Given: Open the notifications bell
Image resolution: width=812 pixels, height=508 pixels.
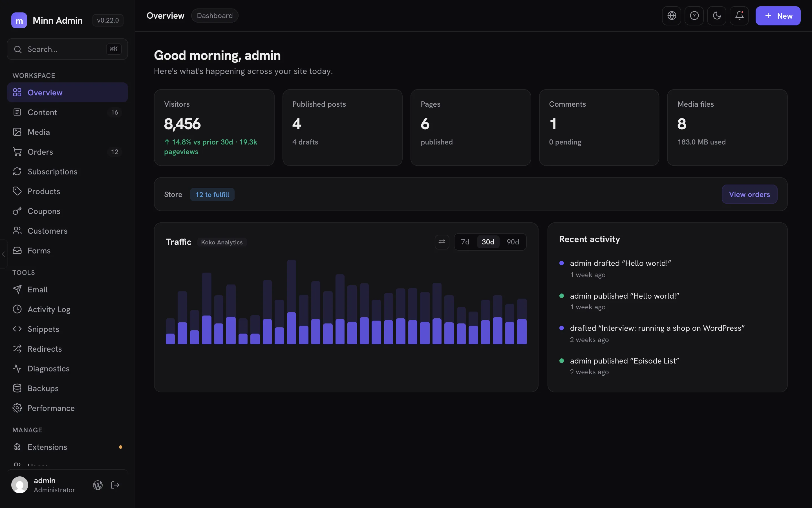Looking at the screenshot, I should (739, 16).
